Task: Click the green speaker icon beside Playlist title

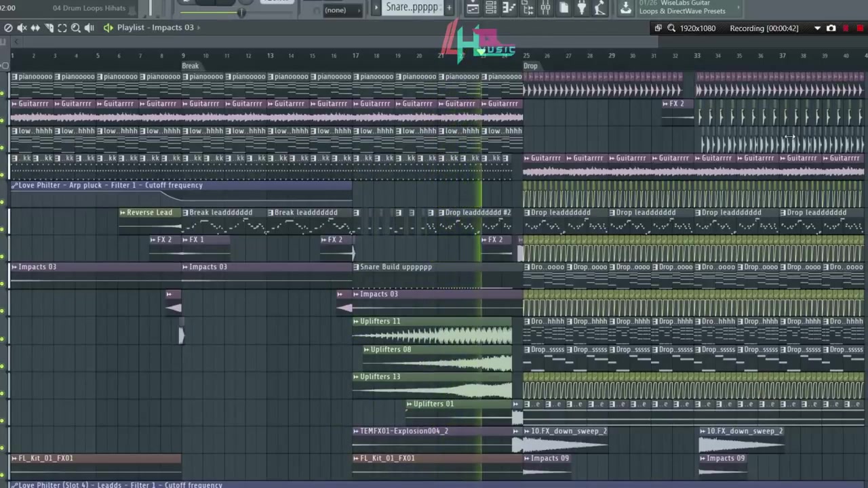Action: click(108, 28)
